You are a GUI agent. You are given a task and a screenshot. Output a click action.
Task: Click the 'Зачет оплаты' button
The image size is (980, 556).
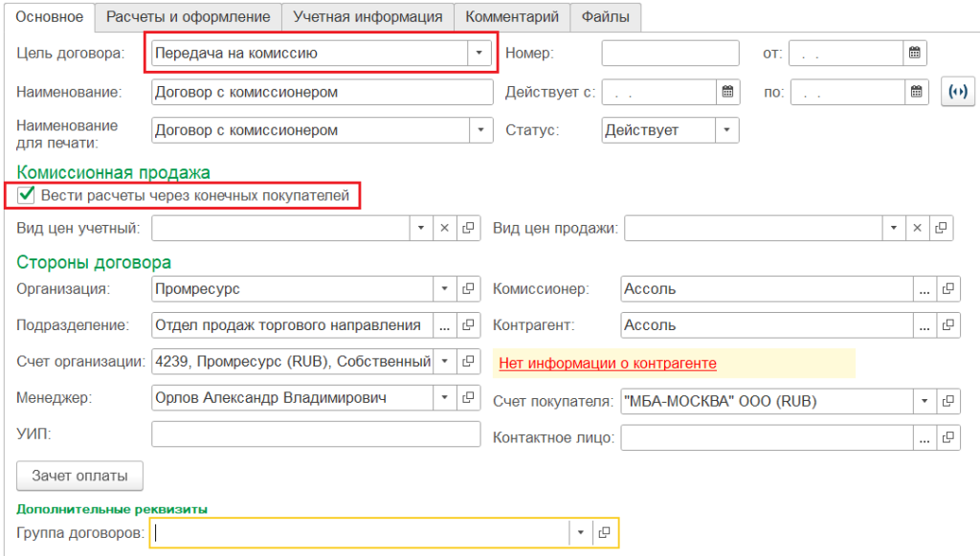point(79,475)
